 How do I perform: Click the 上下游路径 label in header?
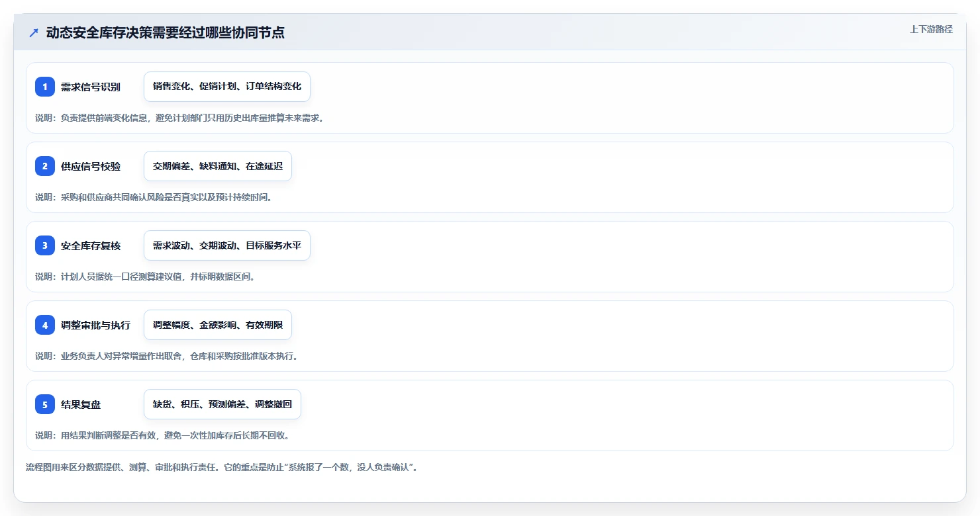[x=931, y=29]
